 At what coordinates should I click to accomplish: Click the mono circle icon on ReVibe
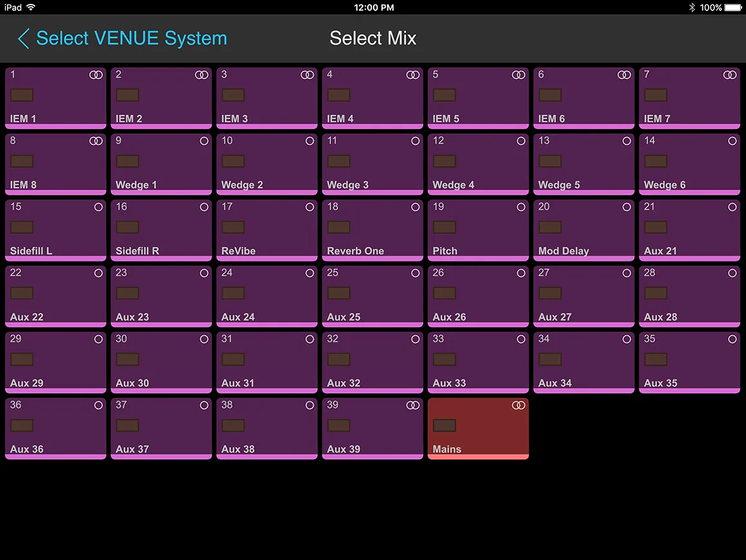pyautogui.click(x=310, y=207)
